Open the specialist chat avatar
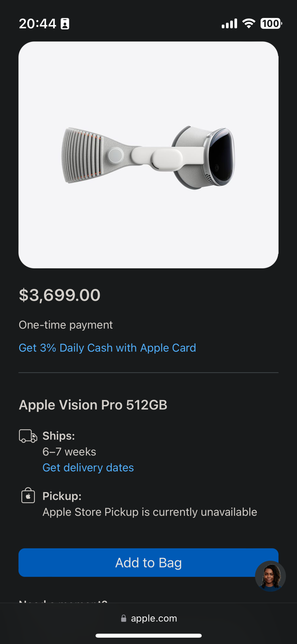 270,576
